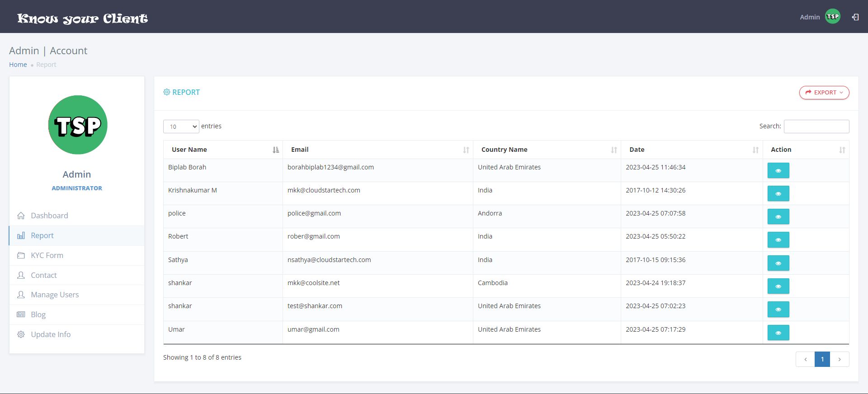868x394 pixels.
Task: View record for rober@gmail.com
Action: coord(778,240)
